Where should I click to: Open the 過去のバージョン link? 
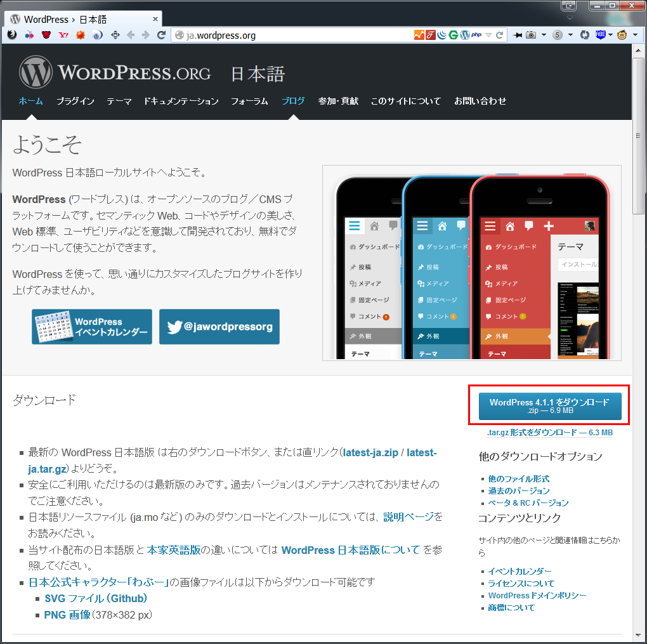tap(519, 491)
